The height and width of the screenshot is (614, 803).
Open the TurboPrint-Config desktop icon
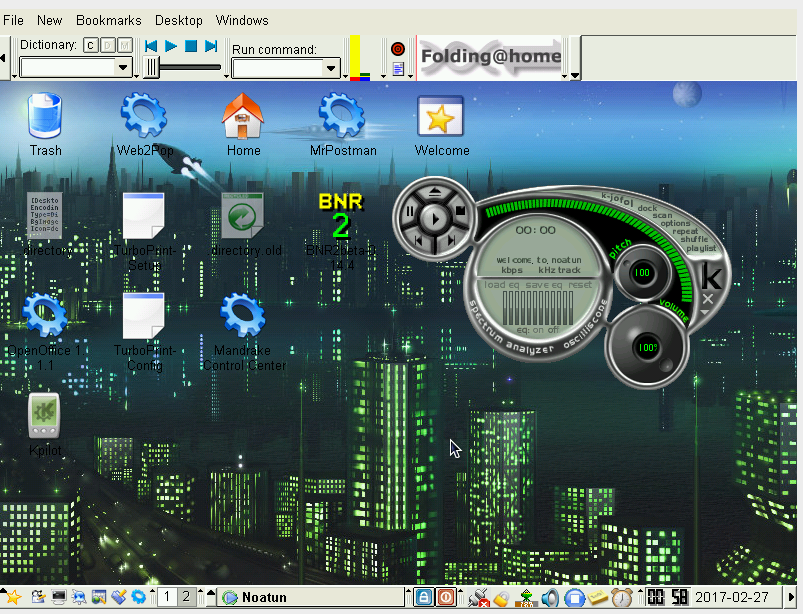pyautogui.click(x=143, y=315)
